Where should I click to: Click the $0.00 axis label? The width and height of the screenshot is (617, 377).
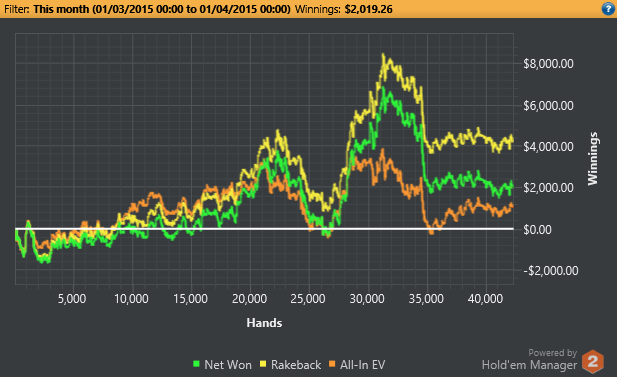[x=537, y=230]
